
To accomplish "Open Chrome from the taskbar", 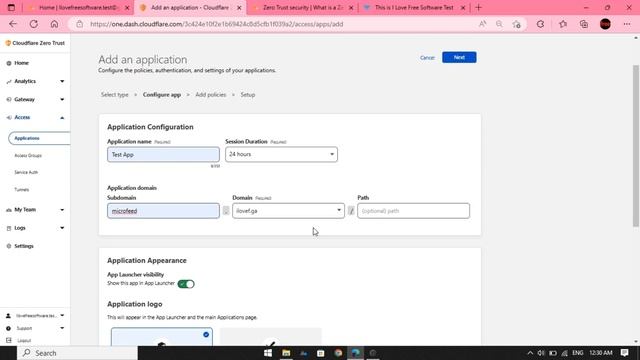I will (338, 353).
